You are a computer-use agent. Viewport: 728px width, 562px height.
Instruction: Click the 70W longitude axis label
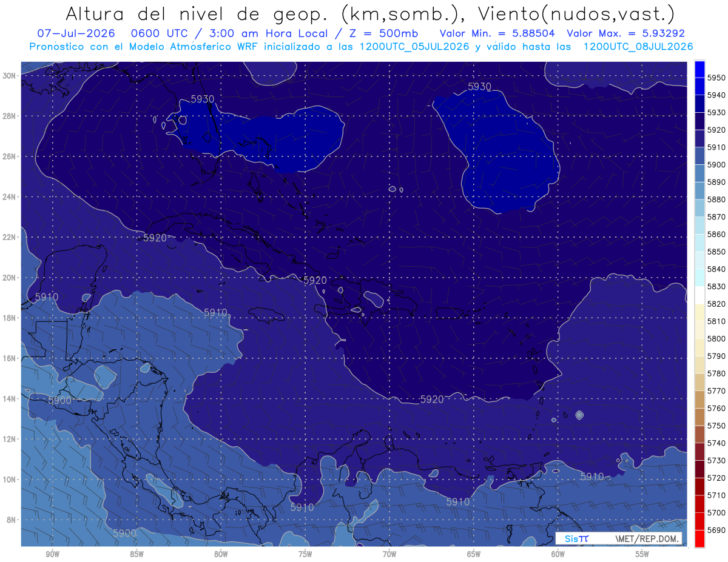click(389, 554)
